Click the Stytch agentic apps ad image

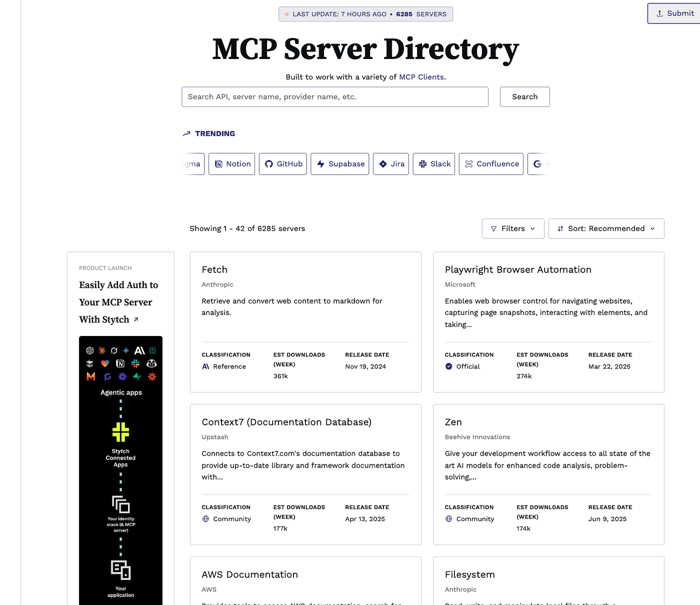[120, 470]
